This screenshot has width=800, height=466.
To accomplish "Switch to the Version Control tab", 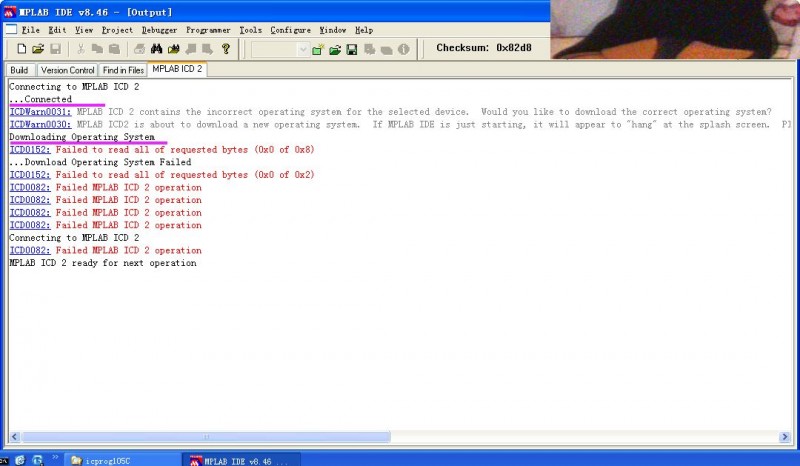I will coord(67,70).
